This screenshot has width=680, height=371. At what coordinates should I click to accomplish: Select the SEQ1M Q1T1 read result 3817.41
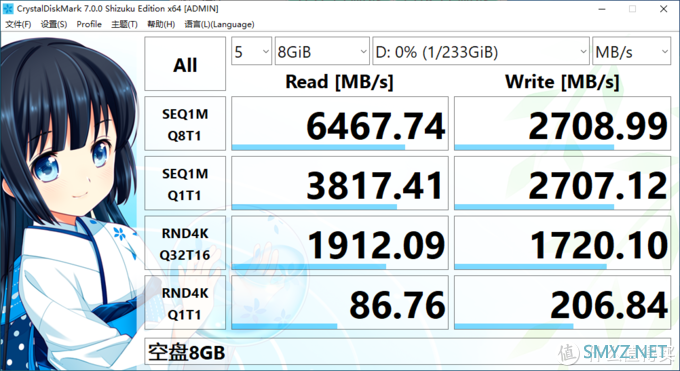(340, 183)
